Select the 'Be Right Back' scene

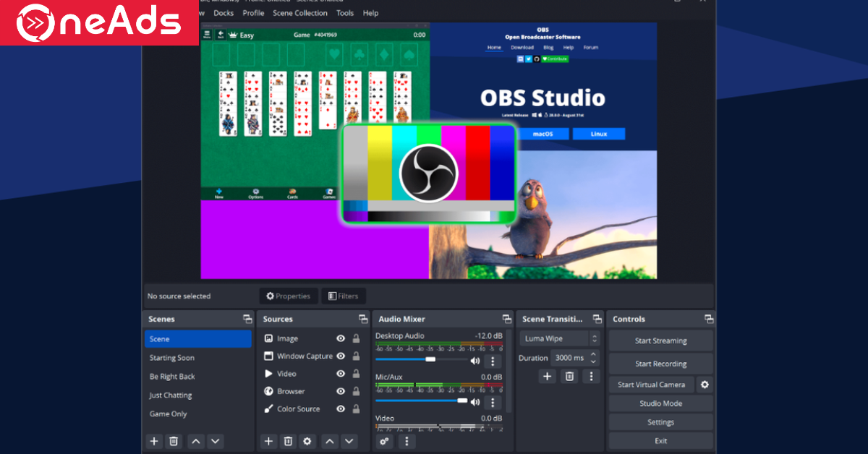click(198, 377)
